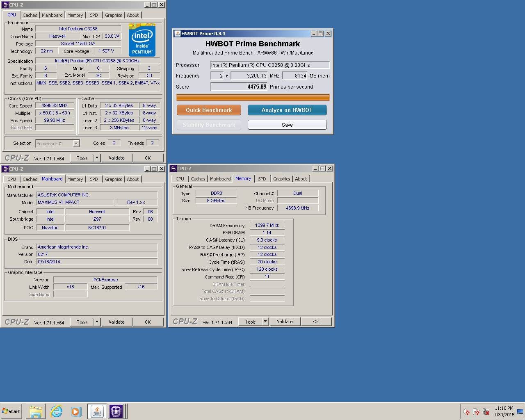The image size is (525, 420).
Task: Click OK in top CPU-Z window
Action: [x=148, y=158]
